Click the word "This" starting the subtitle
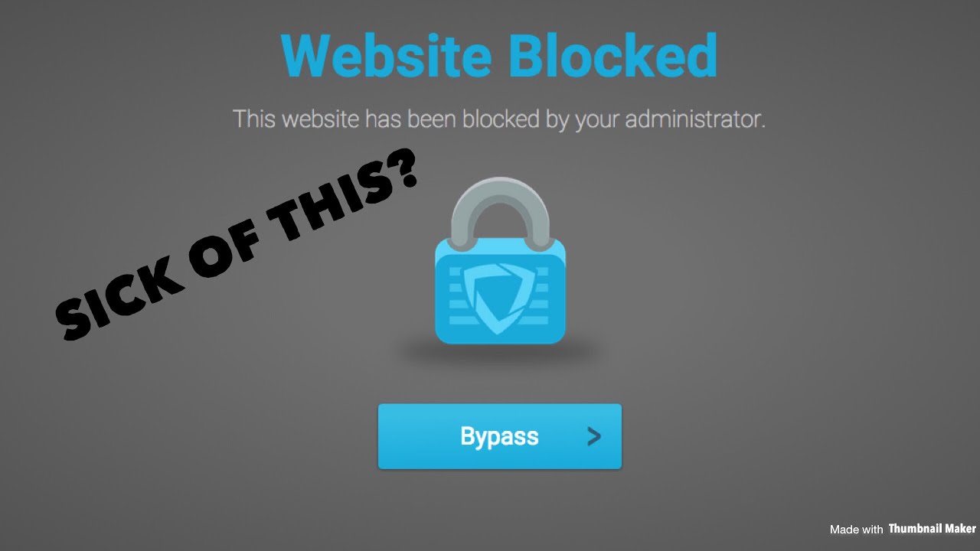980x551 pixels. [x=254, y=119]
